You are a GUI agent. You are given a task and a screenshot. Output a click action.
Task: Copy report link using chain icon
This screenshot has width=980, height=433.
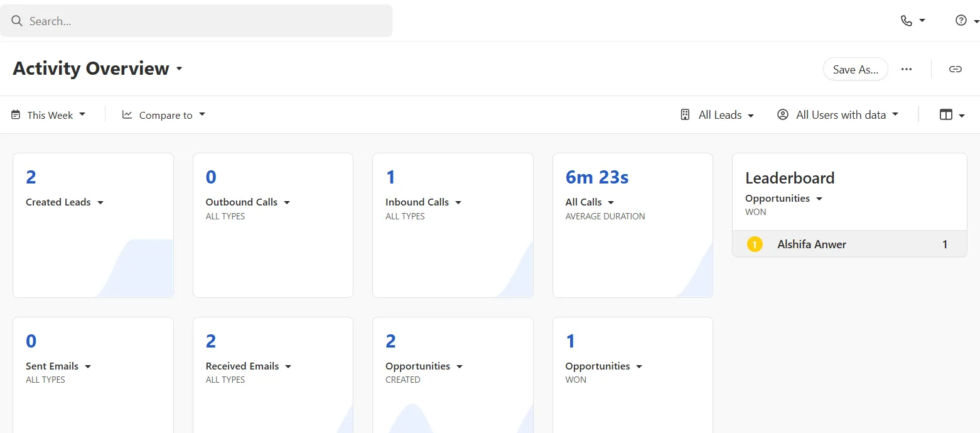955,69
